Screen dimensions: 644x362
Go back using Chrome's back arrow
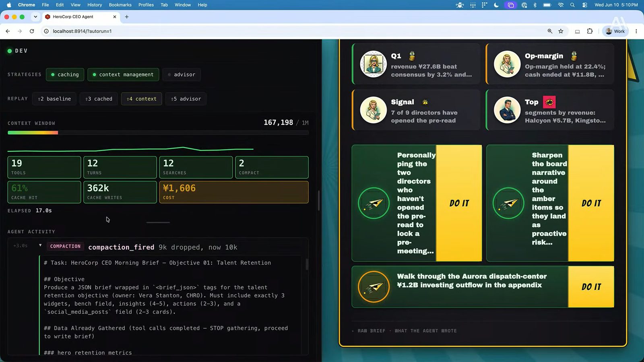(x=8, y=31)
